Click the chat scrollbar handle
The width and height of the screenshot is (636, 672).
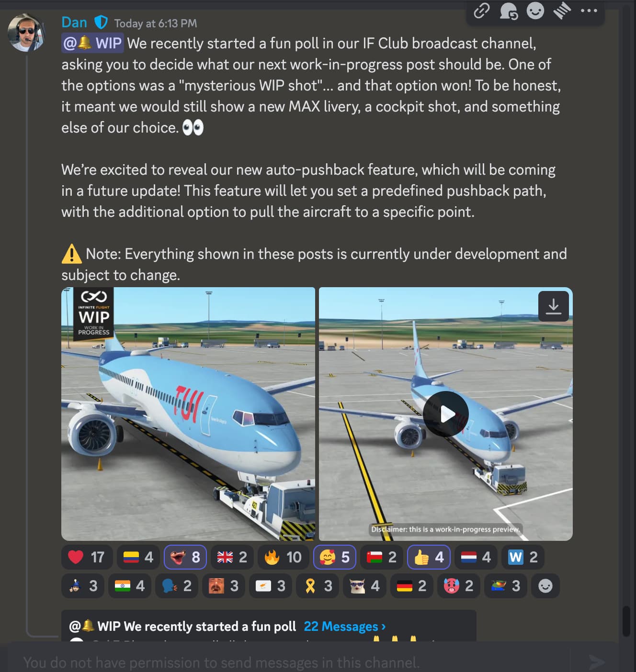pyautogui.click(x=626, y=621)
